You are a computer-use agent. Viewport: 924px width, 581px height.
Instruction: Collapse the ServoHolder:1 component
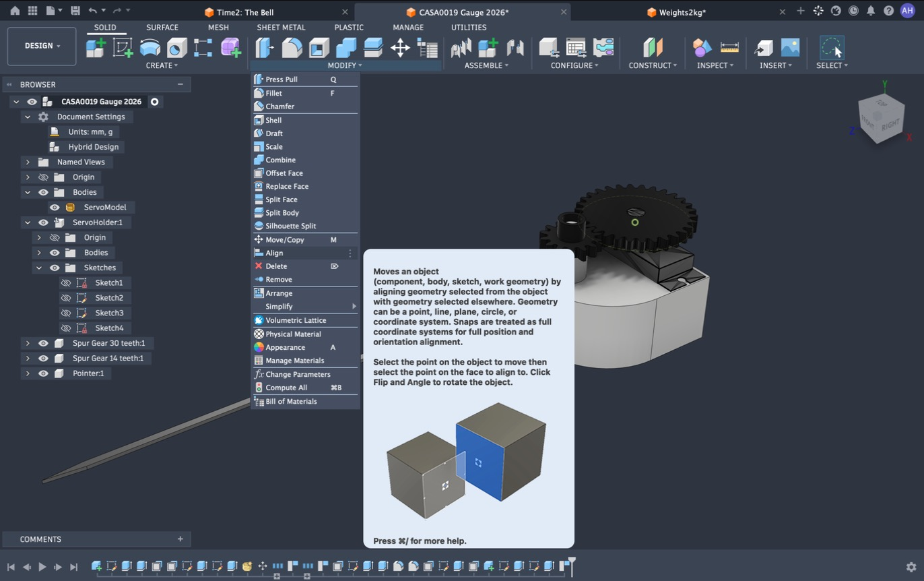[x=28, y=222]
